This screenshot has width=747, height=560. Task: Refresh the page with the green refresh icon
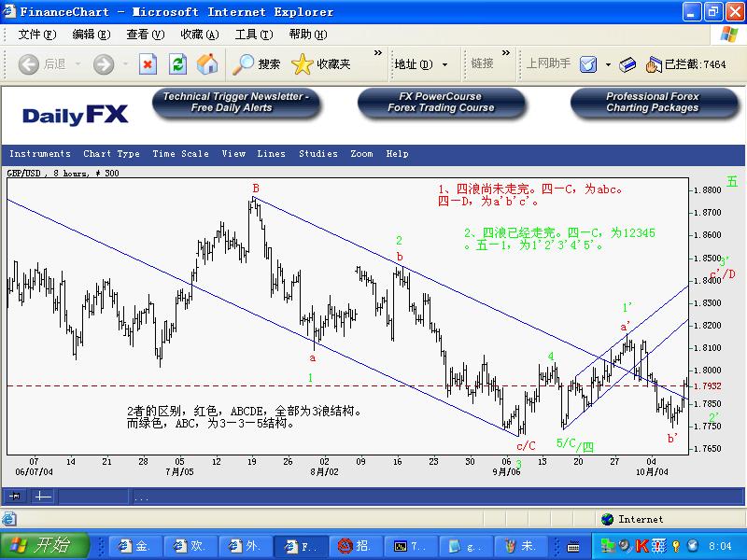point(177,64)
